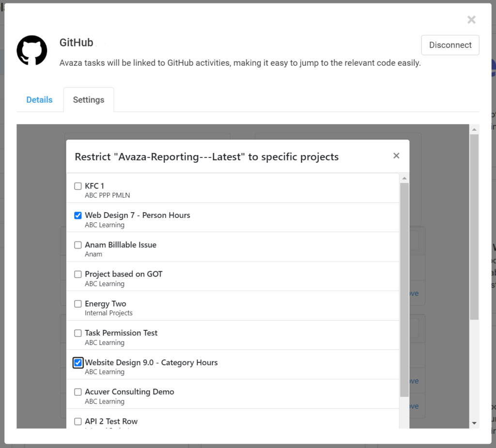Viewport: 496px width, 448px height.
Task: Click 'Project based on GOT' label
Action: coord(124,274)
